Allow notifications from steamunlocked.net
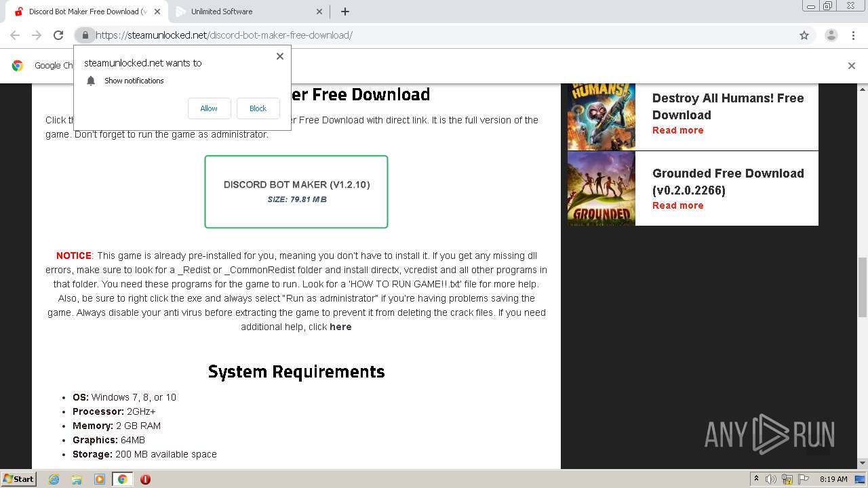Image resolution: width=868 pixels, height=488 pixels. (x=209, y=108)
